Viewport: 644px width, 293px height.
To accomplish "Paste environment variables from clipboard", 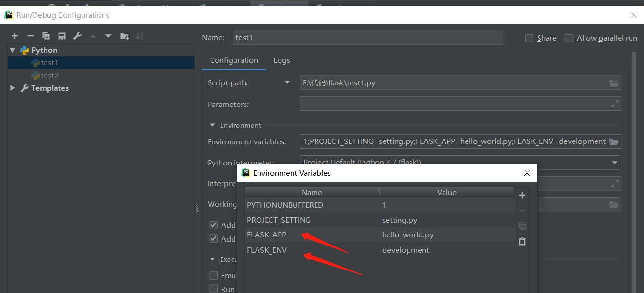I will tap(522, 241).
